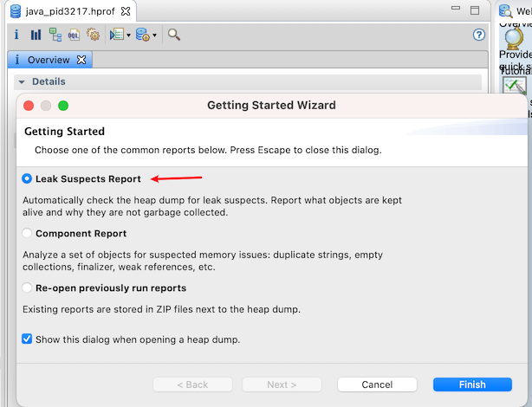Select the Component Report radio button
This screenshot has height=407, width=532.
(x=27, y=234)
